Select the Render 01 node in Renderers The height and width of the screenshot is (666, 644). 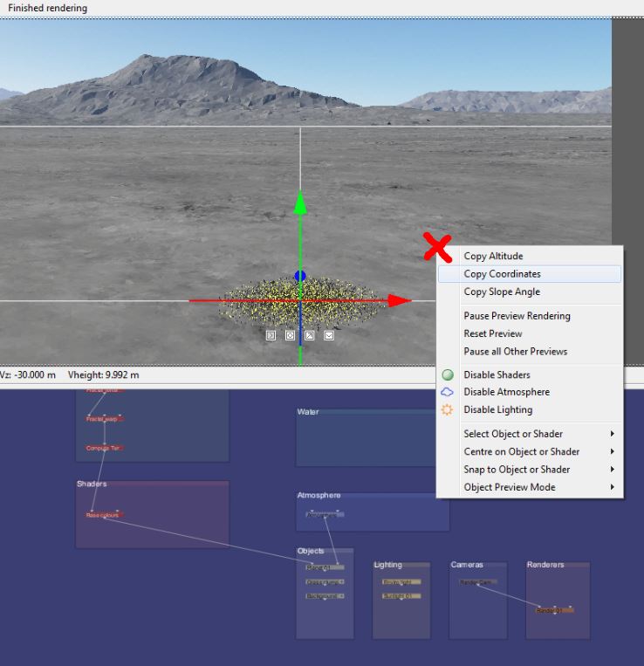point(554,610)
